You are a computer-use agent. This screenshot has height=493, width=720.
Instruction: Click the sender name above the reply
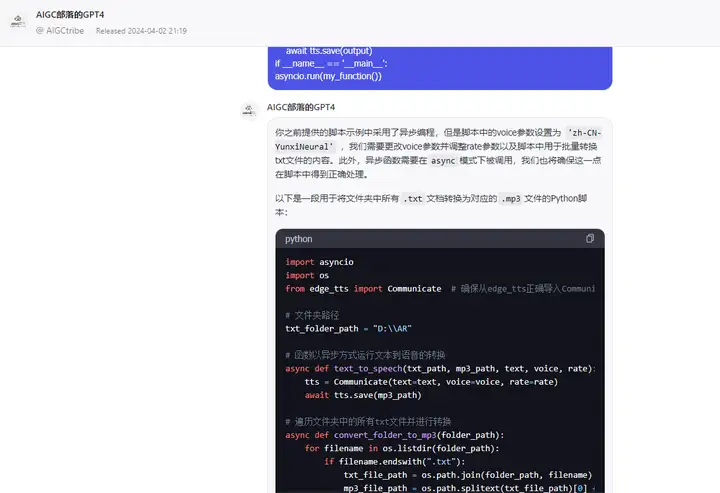301,107
